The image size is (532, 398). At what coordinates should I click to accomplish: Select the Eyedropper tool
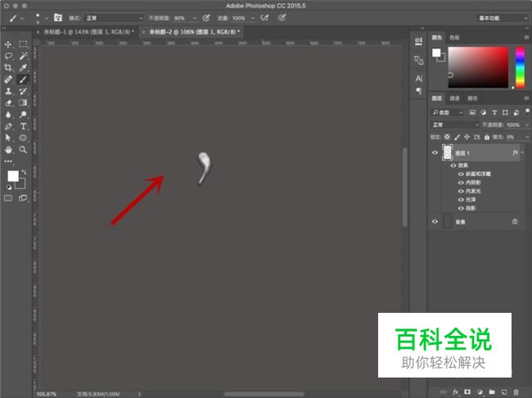pos(23,68)
